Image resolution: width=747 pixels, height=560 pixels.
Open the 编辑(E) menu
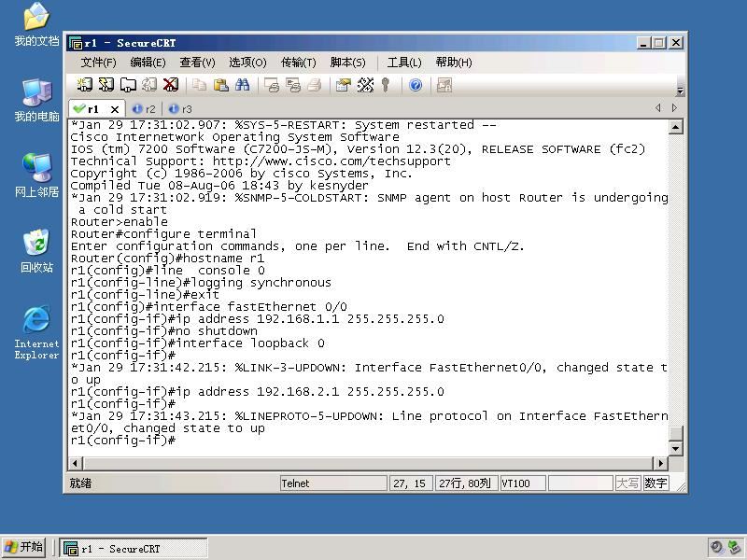(148, 63)
